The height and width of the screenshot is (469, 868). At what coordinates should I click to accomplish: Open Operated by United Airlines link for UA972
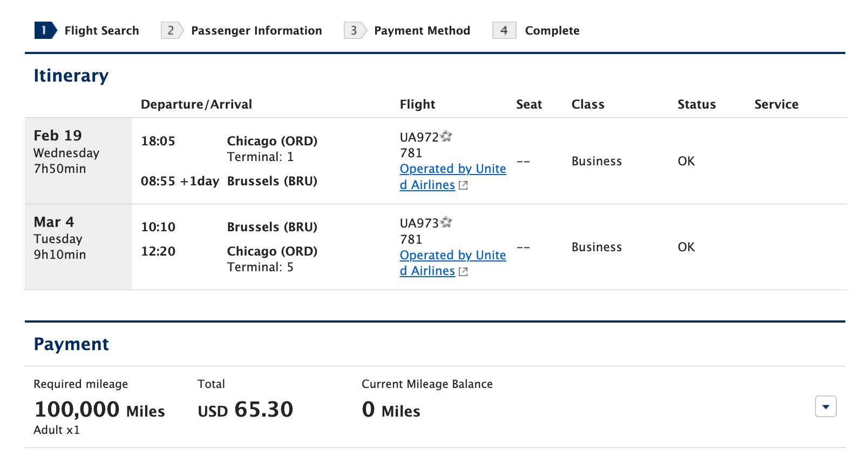453,169
